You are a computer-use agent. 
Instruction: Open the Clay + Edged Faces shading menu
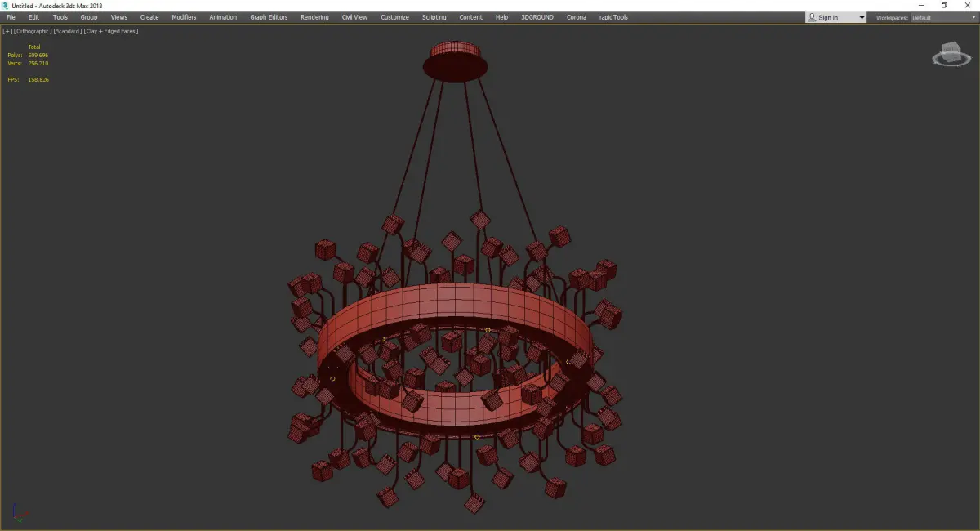(x=110, y=31)
